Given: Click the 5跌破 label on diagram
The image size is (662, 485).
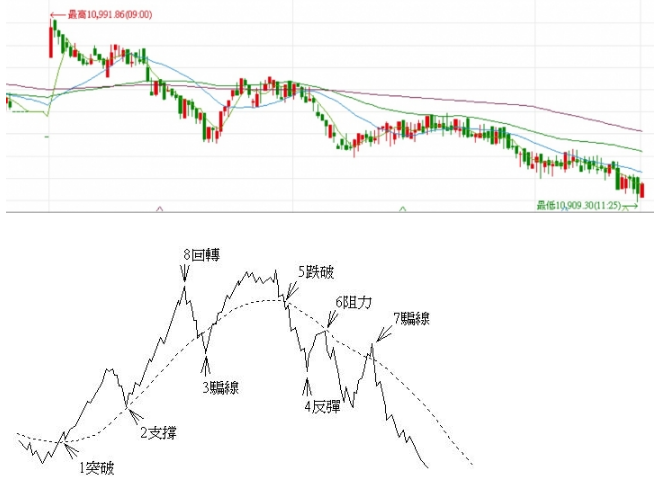Looking at the screenshot, I should click(x=316, y=272).
